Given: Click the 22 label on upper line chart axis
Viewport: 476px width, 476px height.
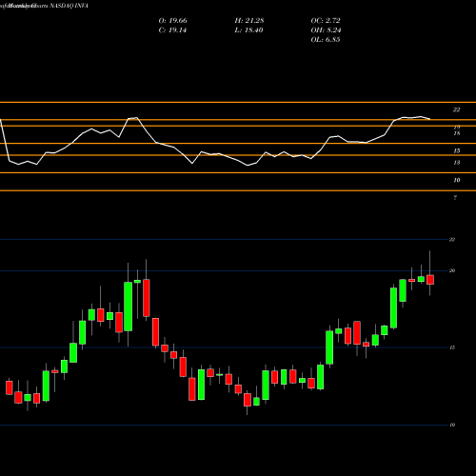Looking at the screenshot, I should (x=456, y=109).
